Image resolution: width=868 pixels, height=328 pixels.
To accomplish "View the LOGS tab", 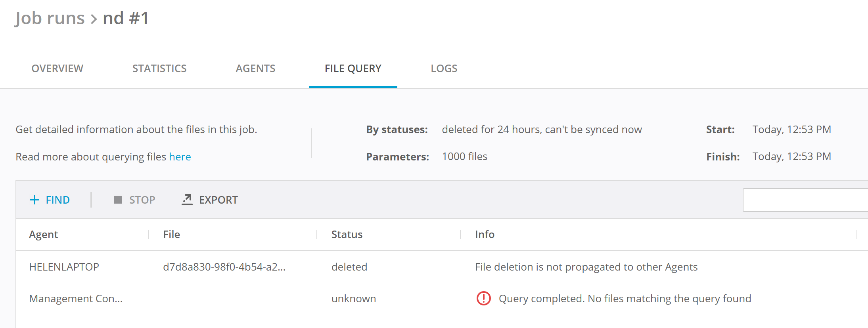I will coord(444,69).
